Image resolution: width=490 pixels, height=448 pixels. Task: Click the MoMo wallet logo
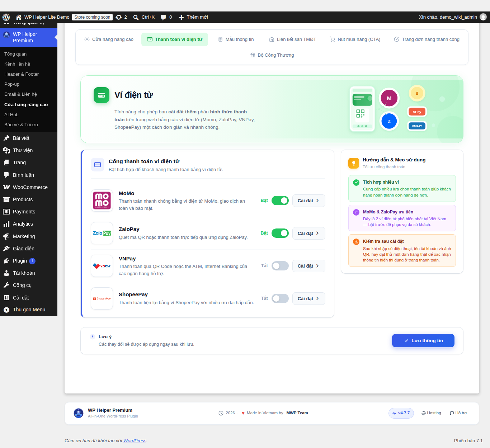pos(102,201)
